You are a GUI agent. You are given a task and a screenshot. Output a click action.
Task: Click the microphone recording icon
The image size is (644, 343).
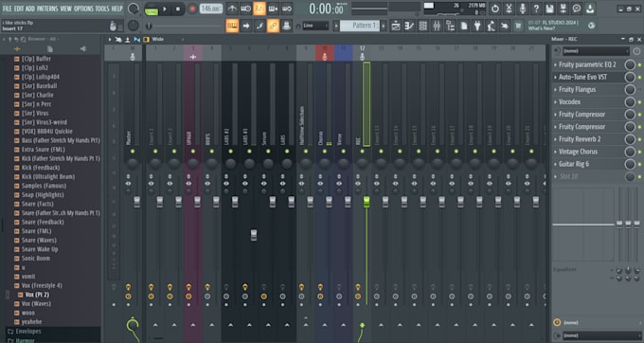[522, 9]
